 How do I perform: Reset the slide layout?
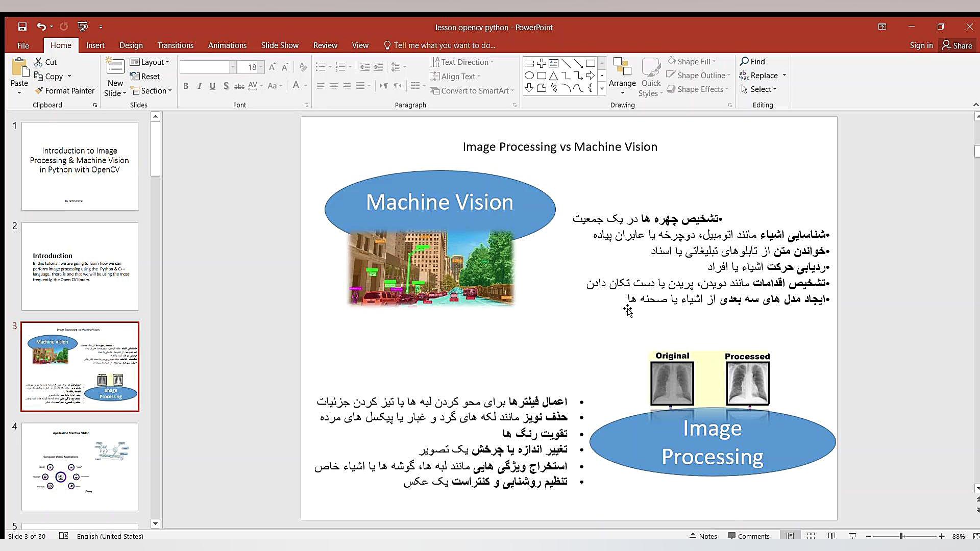point(145,76)
